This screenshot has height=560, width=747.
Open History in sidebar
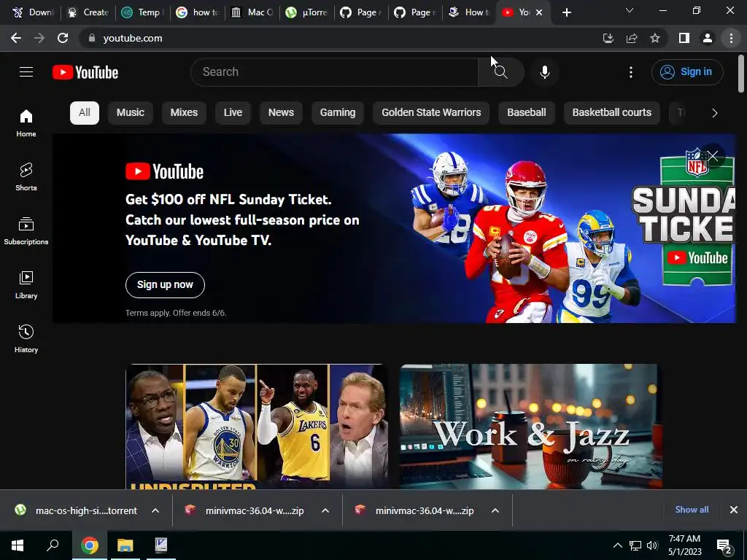[26, 338]
